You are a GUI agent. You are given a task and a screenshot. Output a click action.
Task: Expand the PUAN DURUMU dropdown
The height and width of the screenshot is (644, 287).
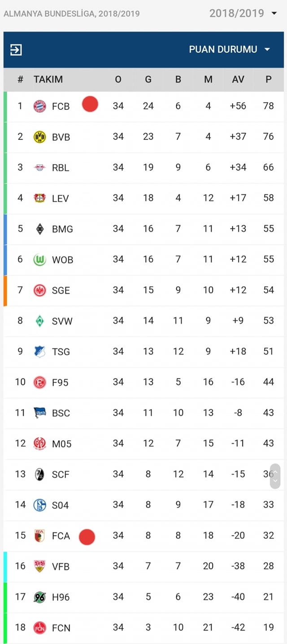click(x=230, y=49)
